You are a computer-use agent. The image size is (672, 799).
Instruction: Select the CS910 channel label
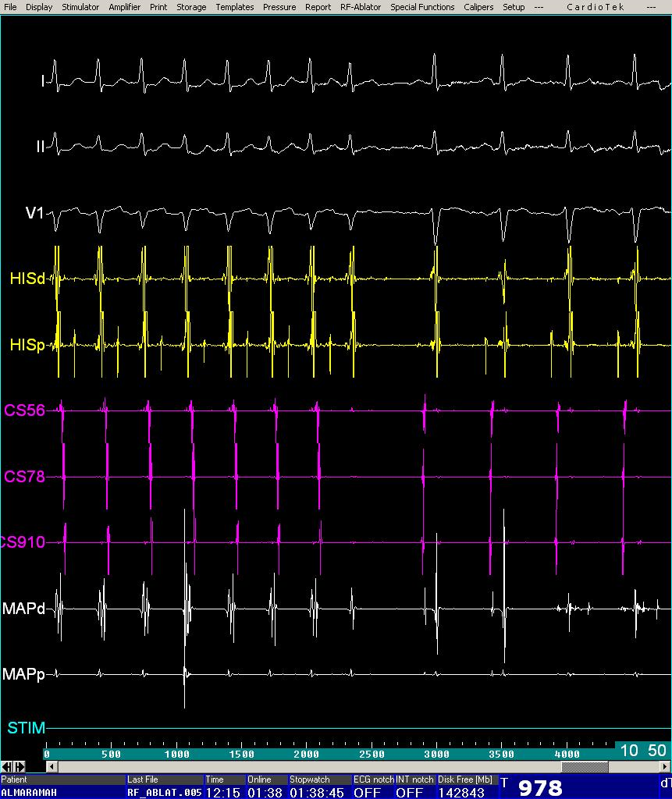click(x=23, y=542)
